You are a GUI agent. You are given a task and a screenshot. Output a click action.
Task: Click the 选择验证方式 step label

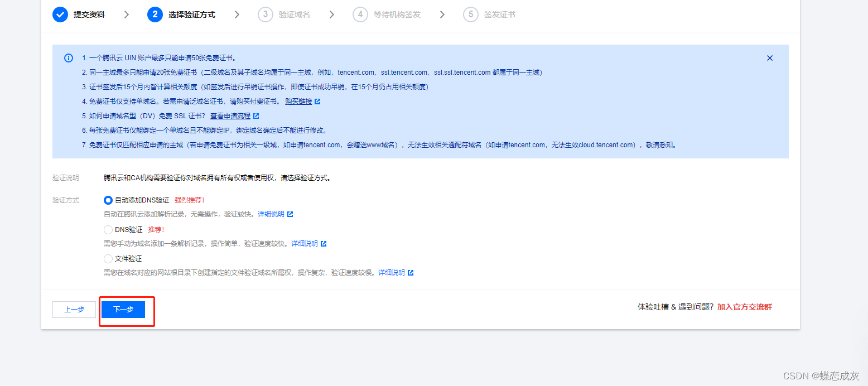point(192,15)
